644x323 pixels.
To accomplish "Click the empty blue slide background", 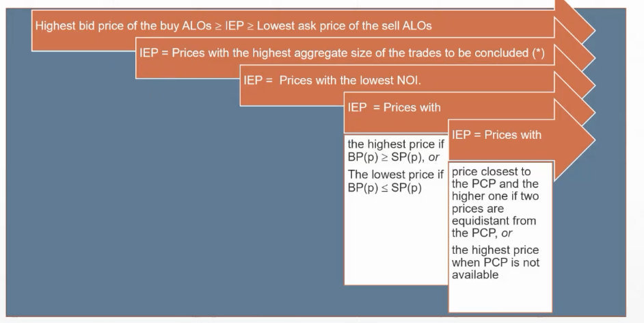I will click(x=171, y=205).
